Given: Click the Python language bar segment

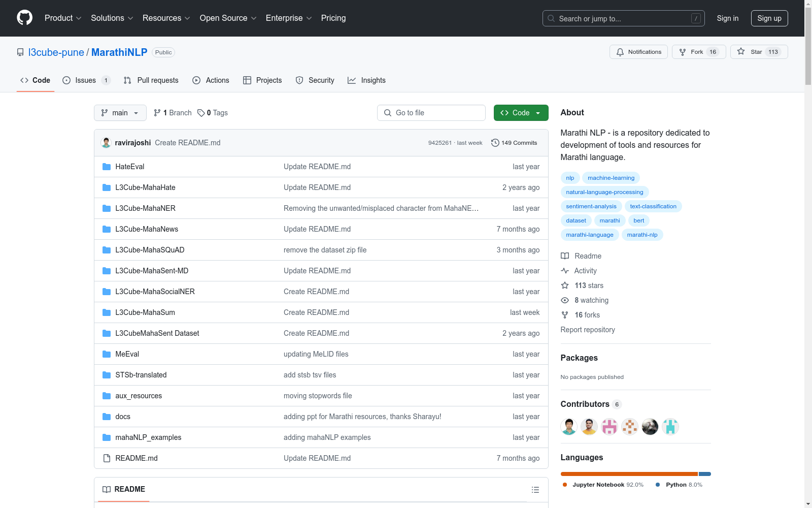Looking at the screenshot, I should [x=705, y=474].
